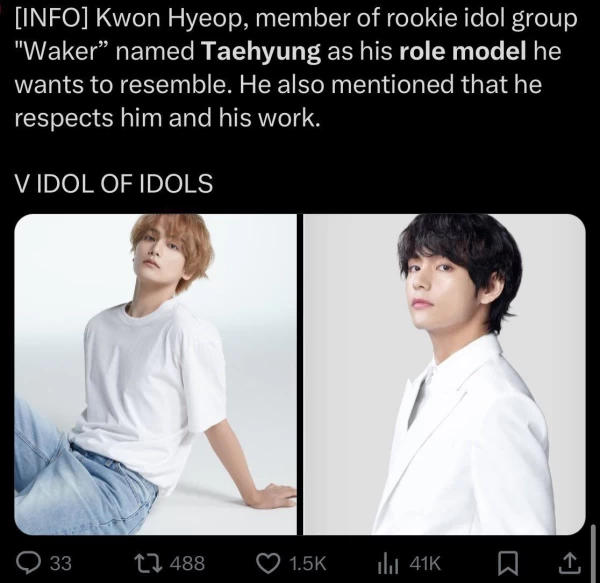This screenshot has width=600, height=583.
Task: Click the [INFO] tag at the post start
Action: 52,19
